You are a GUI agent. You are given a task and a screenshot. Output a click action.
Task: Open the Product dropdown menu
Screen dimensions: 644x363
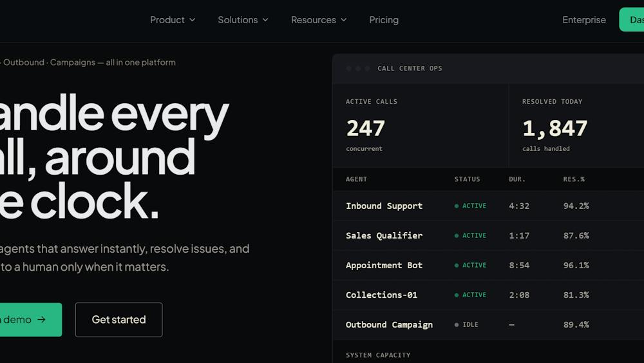point(173,20)
